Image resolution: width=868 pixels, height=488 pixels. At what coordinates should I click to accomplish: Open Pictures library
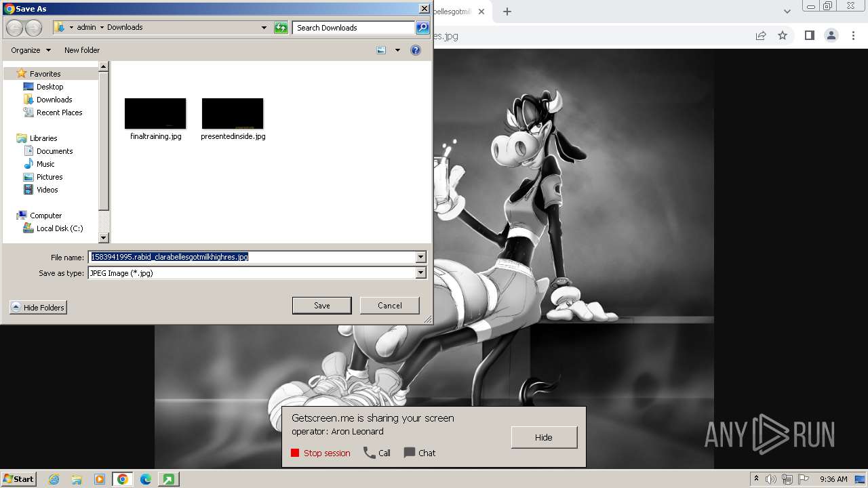50,177
